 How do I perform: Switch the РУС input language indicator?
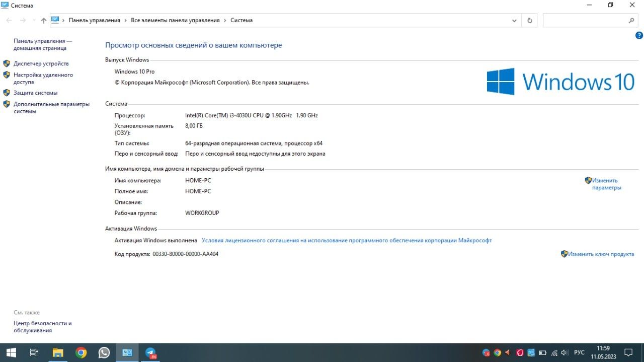(x=579, y=352)
